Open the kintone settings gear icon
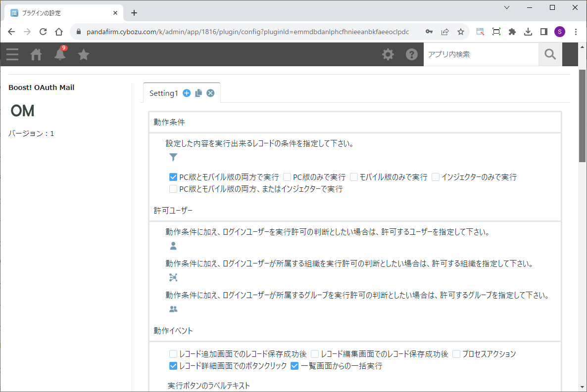Screen dimensions: 587x392 click(x=388, y=54)
